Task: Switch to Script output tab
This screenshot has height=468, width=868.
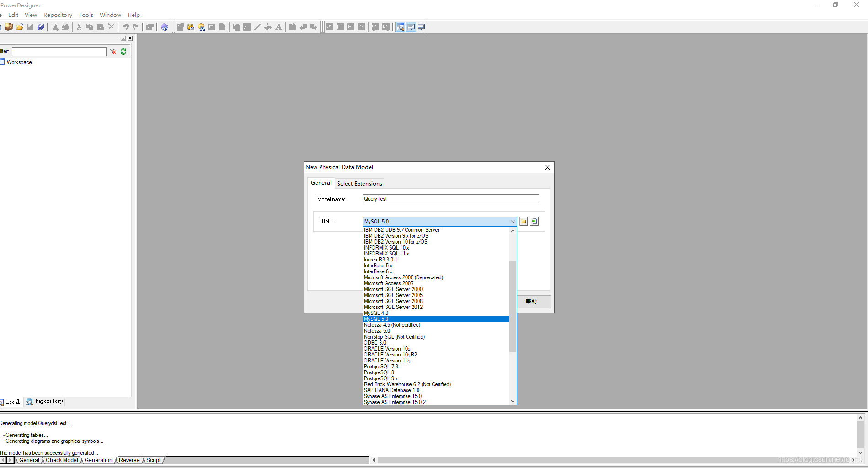Action: click(153, 460)
